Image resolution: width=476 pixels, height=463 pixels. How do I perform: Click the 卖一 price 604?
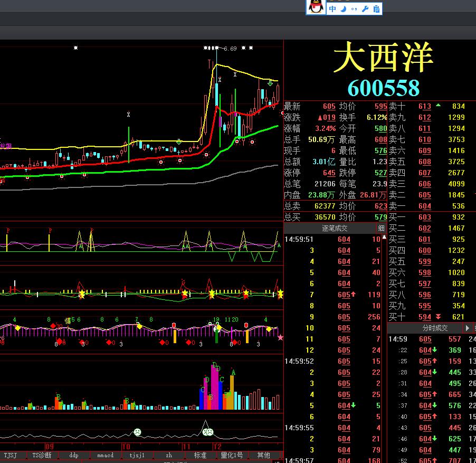tap(425, 206)
